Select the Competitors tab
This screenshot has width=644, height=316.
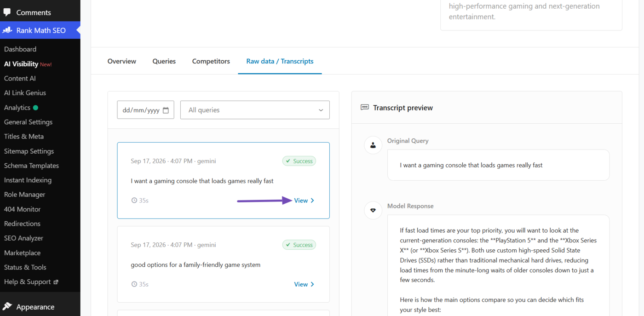(x=211, y=61)
